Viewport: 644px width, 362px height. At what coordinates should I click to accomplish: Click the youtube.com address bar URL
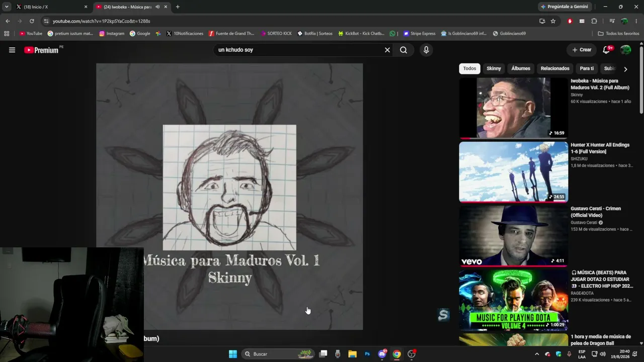[102, 21]
